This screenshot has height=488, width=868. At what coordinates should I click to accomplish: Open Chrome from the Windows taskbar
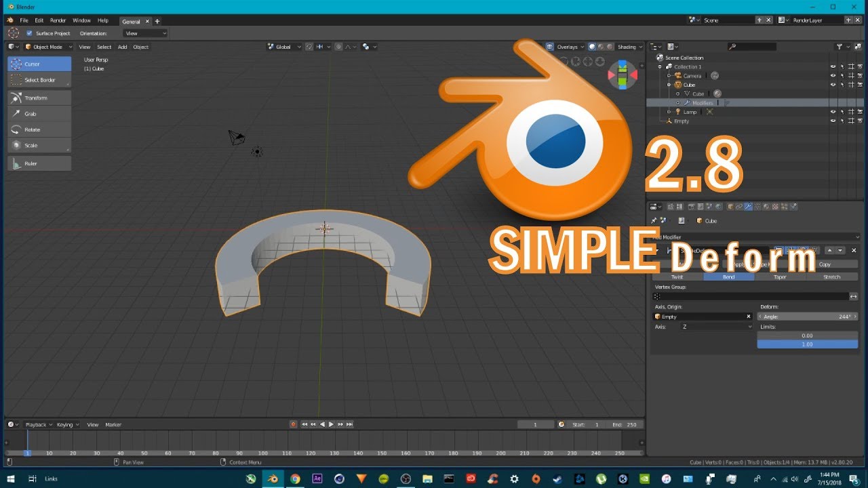(295, 479)
